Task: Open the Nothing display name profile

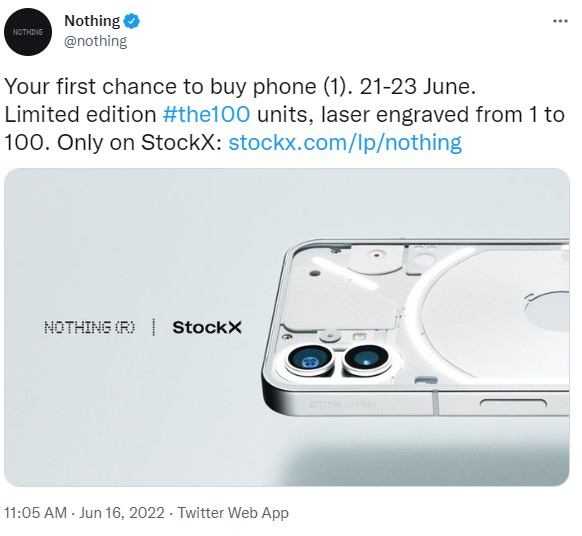Action: click(92, 21)
